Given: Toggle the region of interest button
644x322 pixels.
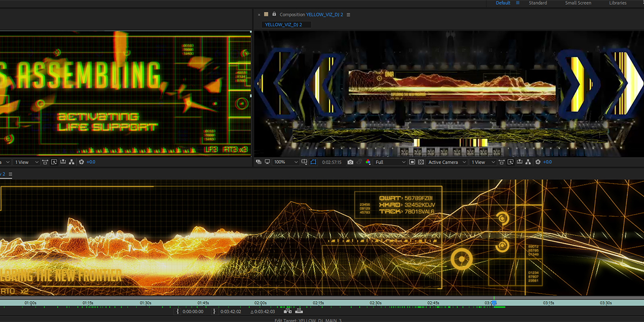Looking at the screenshot, I should [x=412, y=162].
